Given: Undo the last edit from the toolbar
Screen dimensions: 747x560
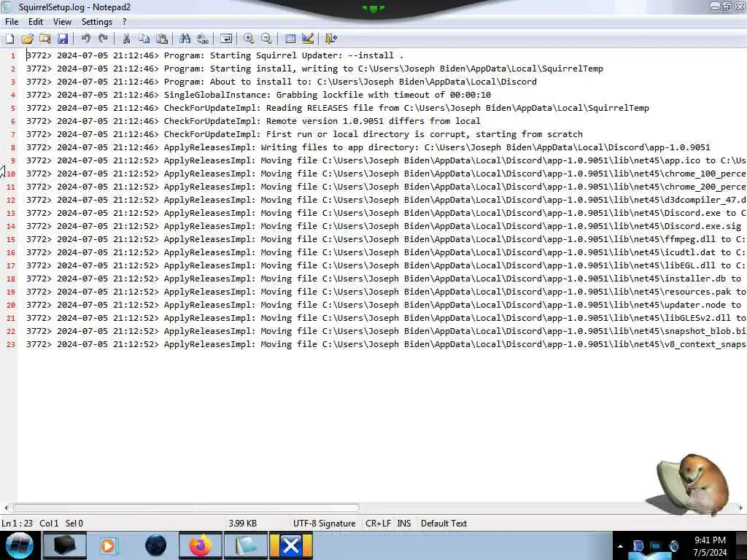Looking at the screenshot, I should 86,39.
